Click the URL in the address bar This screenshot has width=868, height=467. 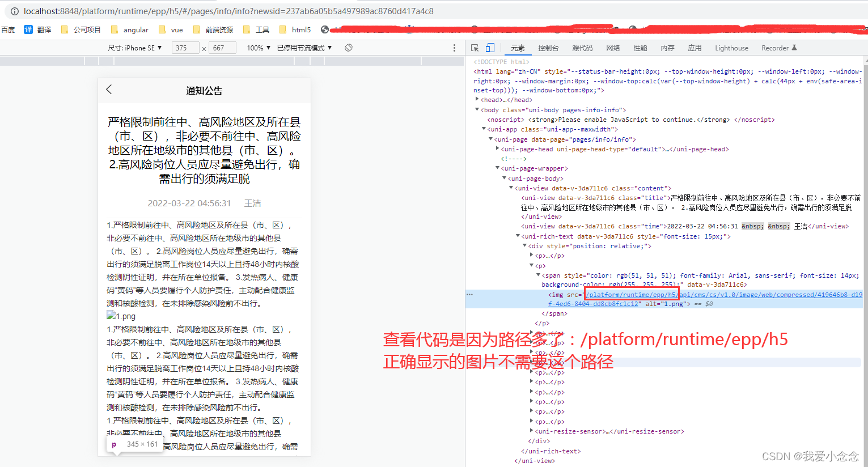pos(228,11)
